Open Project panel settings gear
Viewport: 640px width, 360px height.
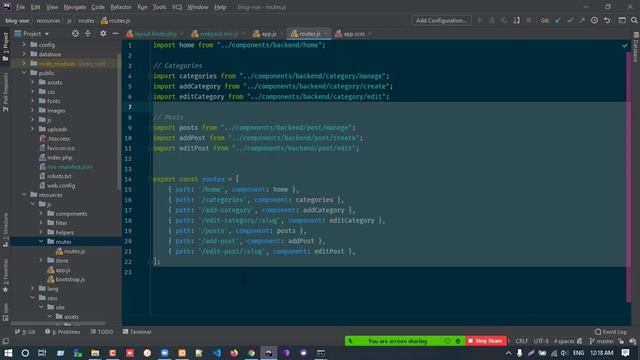(103, 33)
